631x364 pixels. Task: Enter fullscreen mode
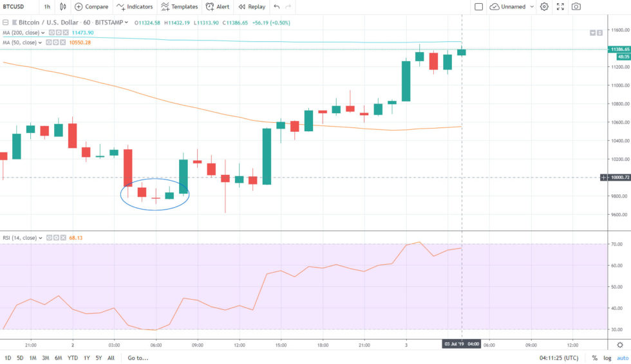point(560,6)
